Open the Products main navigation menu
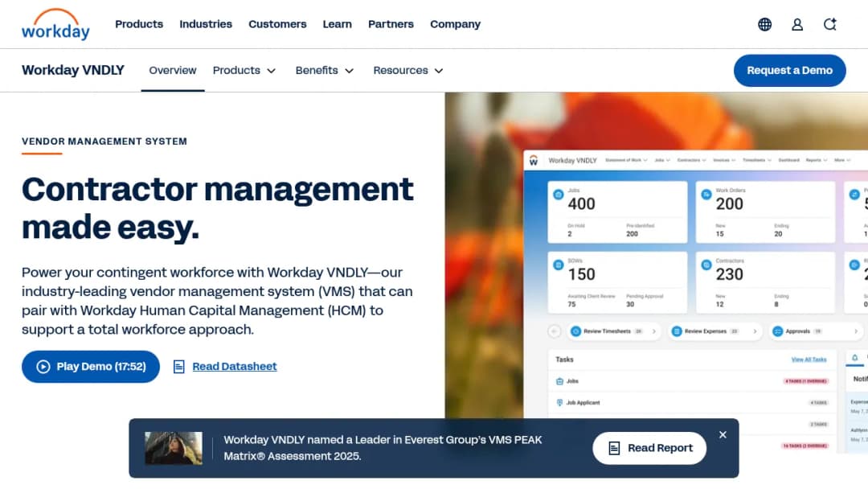Screen dimensions: 868x489 [x=139, y=24]
